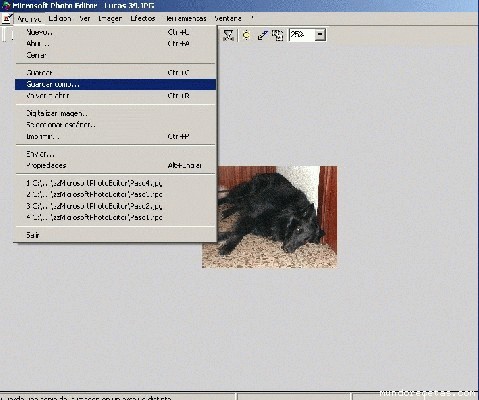
Task: Open the Efectos menu in menu bar
Action: pyautogui.click(x=143, y=19)
